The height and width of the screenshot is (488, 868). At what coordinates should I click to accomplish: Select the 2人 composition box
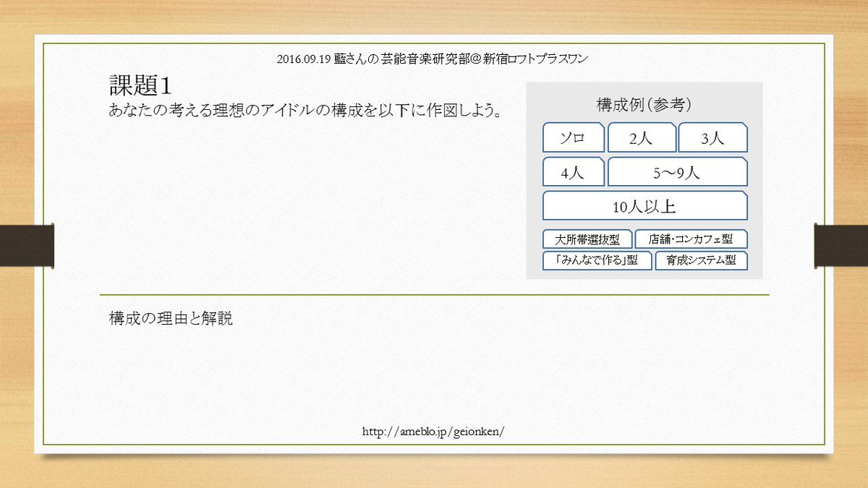642,137
